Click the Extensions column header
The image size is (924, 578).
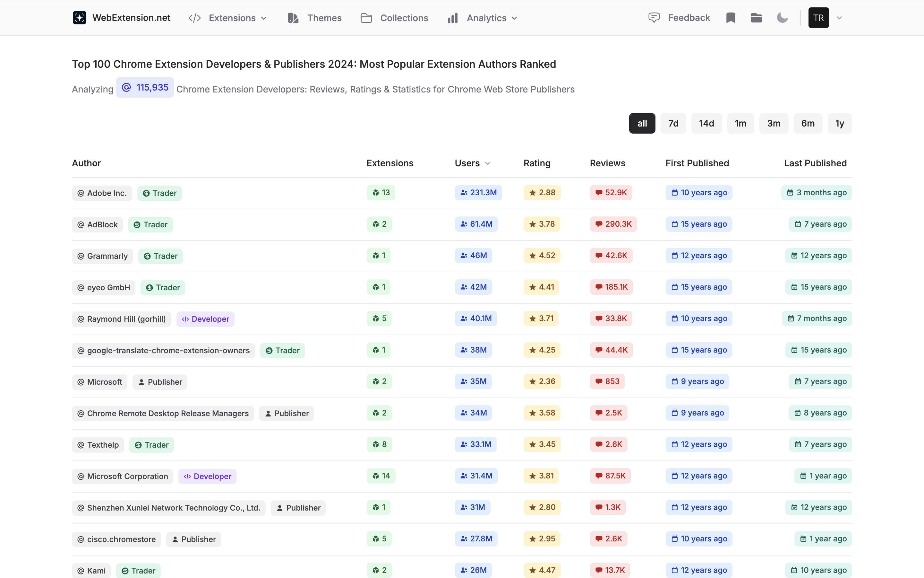pyautogui.click(x=390, y=163)
